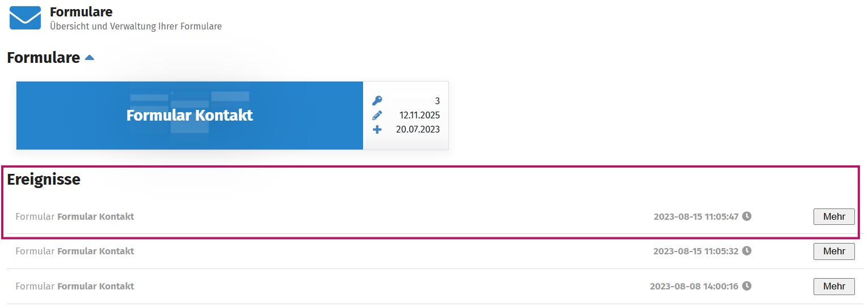Click the key icon on form card

(x=377, y=101)
